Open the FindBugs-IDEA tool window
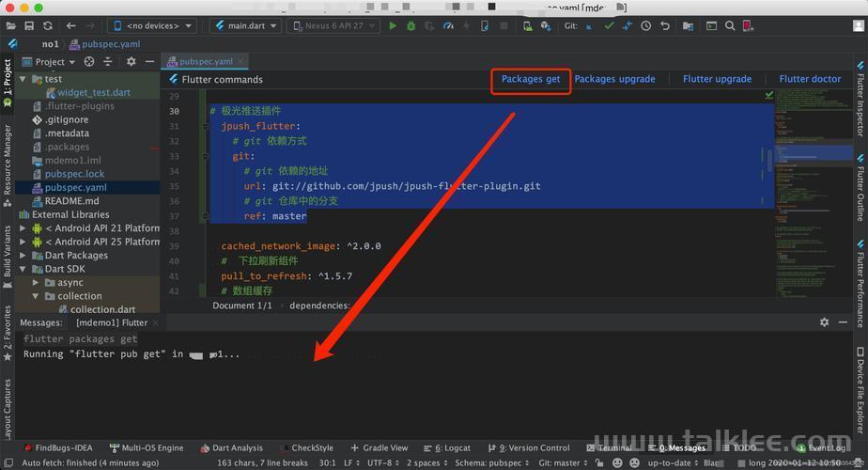This screenshot has width=868, height=470. (57, 447)
